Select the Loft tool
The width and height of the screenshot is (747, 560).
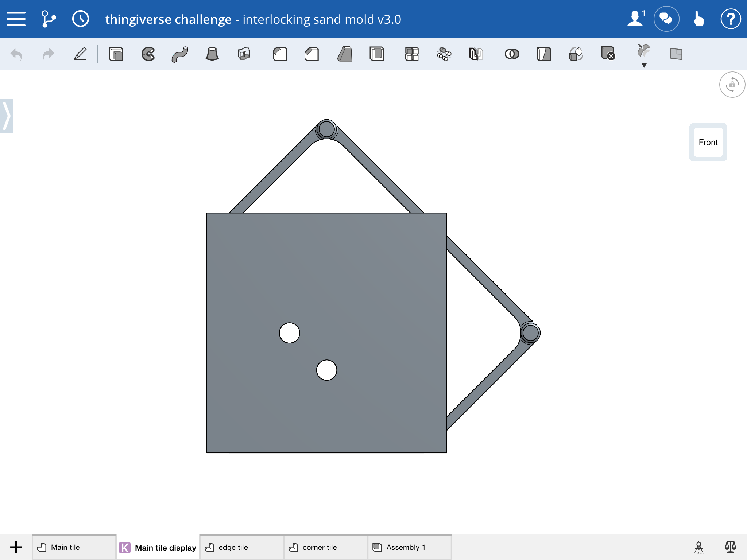(212, 54)
